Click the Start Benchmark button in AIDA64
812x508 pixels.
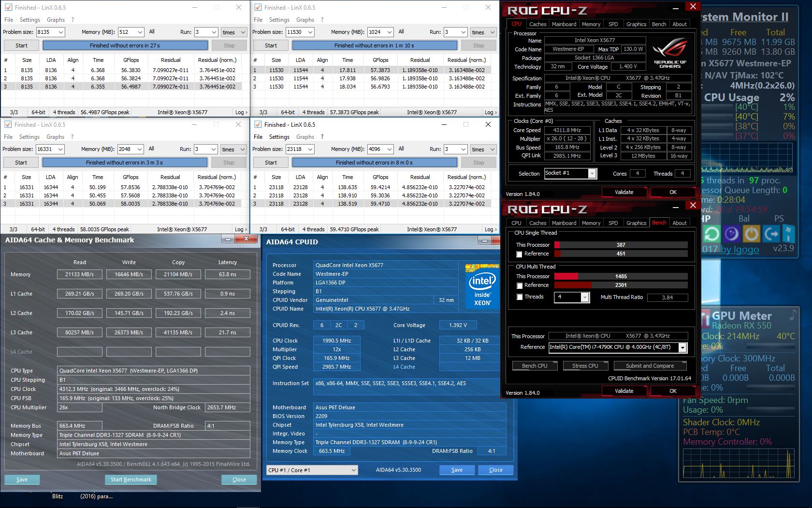[131, 479]
